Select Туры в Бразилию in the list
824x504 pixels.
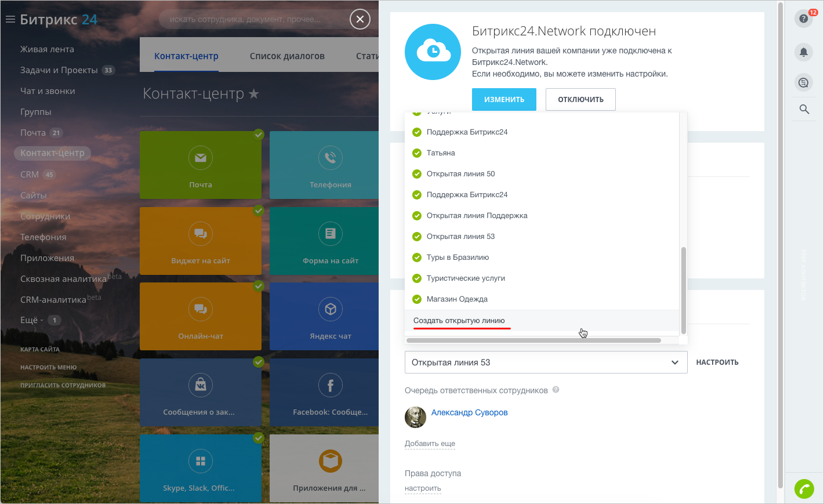[x=458, y=258]
